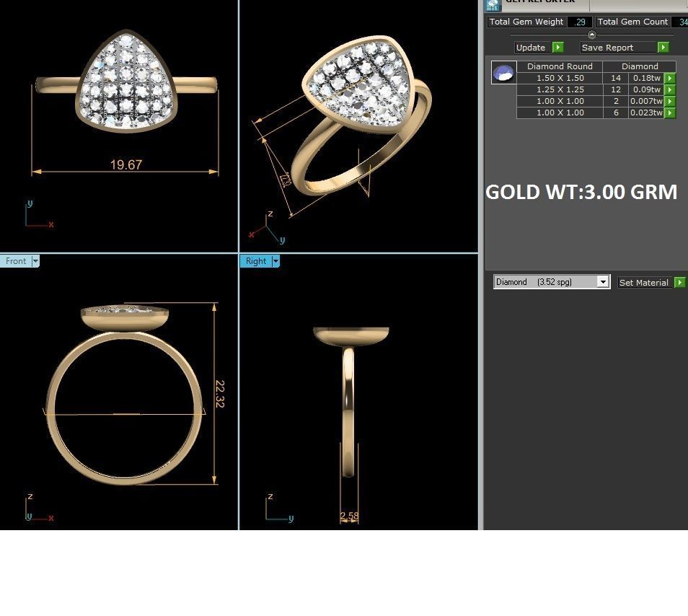Click the Set Material button
This screenshot has height=616, width=688.
[x=644, y=283]
